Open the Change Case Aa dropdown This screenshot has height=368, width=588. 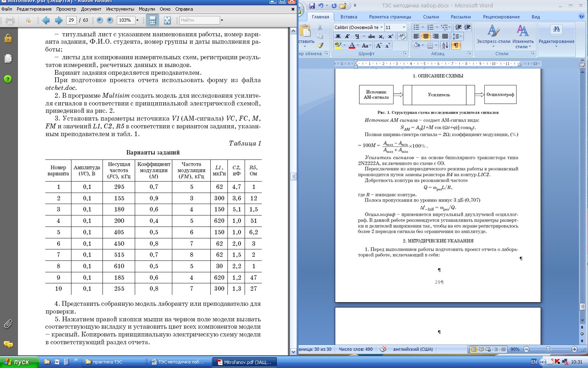click(366, 45)
